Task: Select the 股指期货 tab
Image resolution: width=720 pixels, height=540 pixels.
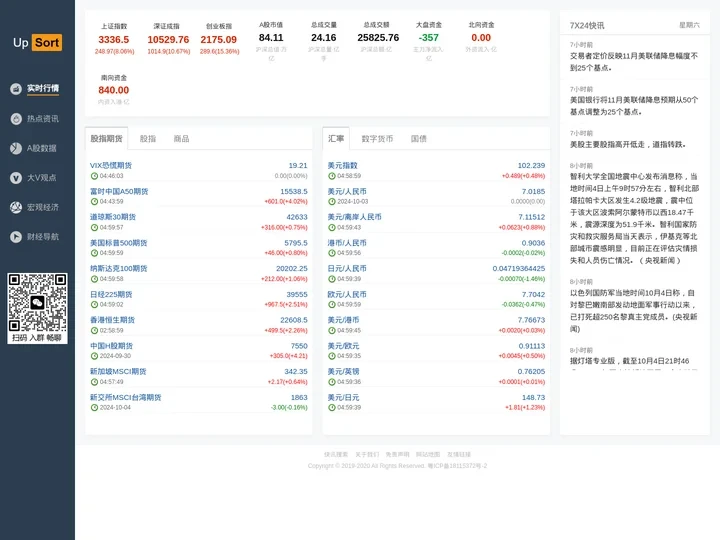Action: (x=107, y=139)
